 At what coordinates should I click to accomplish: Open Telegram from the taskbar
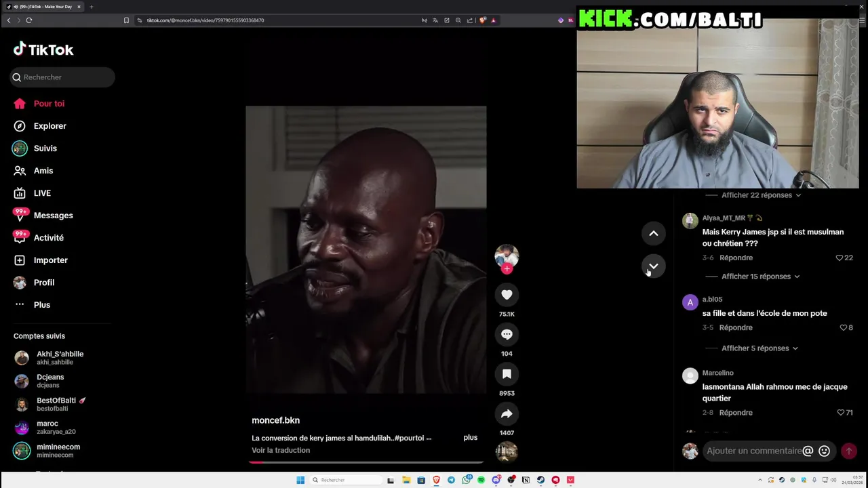pyautogui.click(x=451, y=480)
